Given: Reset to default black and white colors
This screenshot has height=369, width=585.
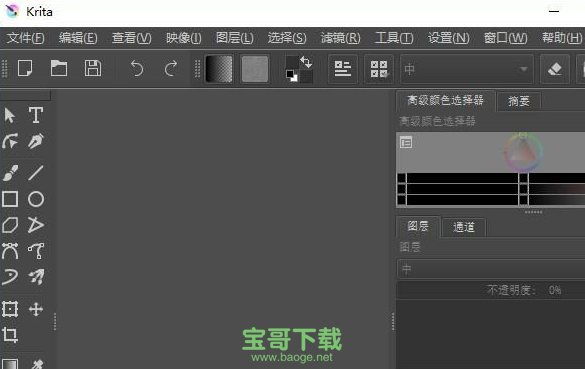Looking at the screenshot, I should point(292,76).
